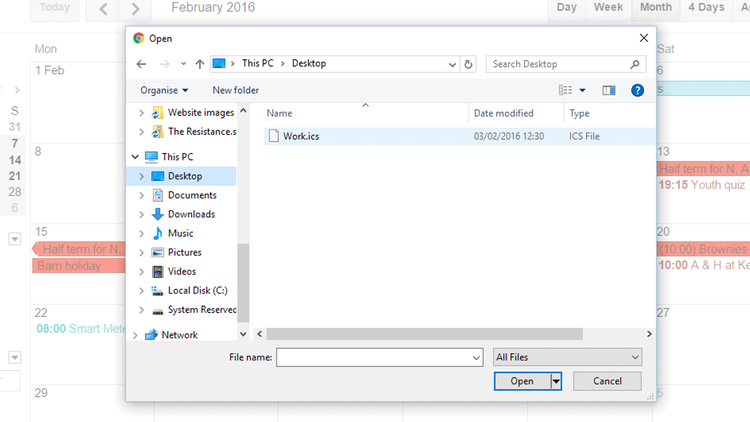The width and height of the screenshot is (750, 422).
Task: Refresh the Desktop folder listing
Action: pyautogui.click(x=469, y=64)
